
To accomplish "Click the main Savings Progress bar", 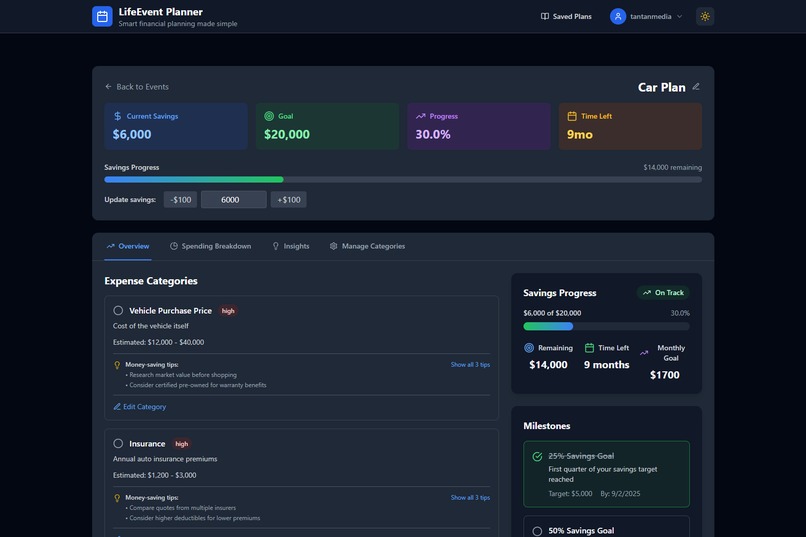I will click(403, 179).
